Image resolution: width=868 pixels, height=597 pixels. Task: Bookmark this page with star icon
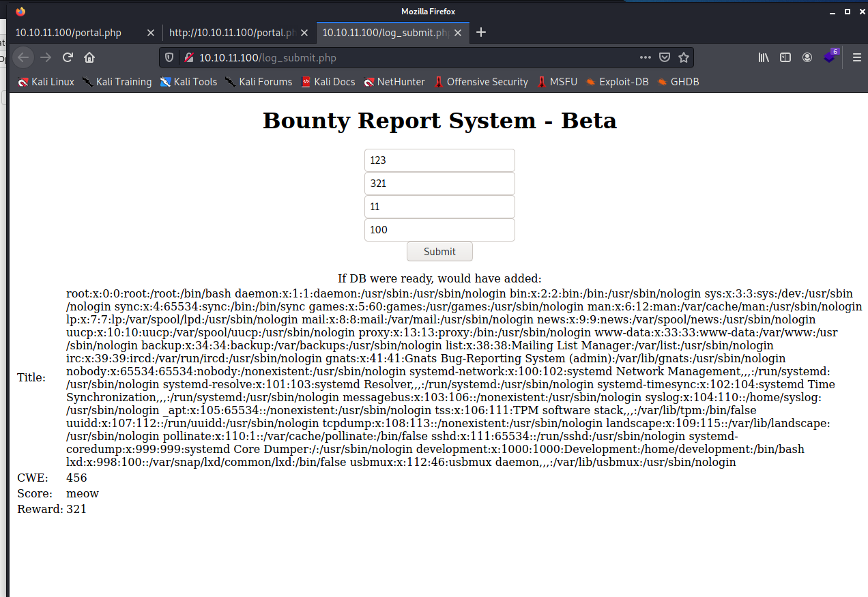683,58
